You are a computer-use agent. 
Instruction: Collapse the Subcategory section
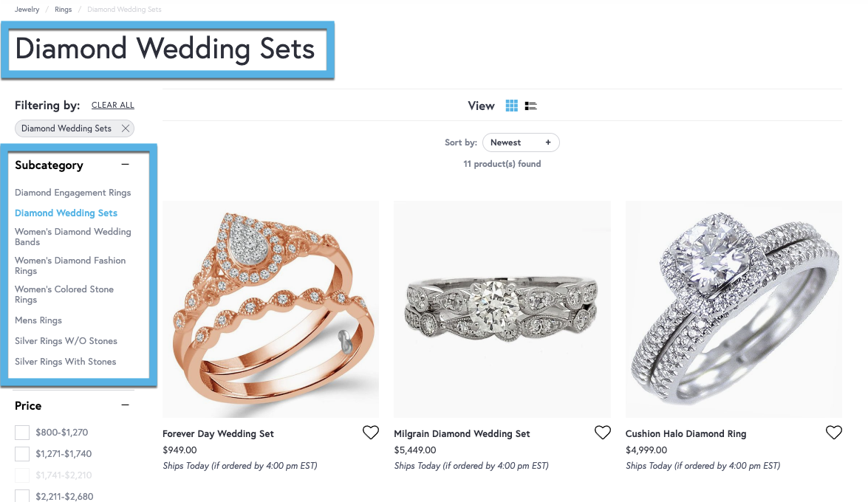pyautogui.click(x=125, y=165)
